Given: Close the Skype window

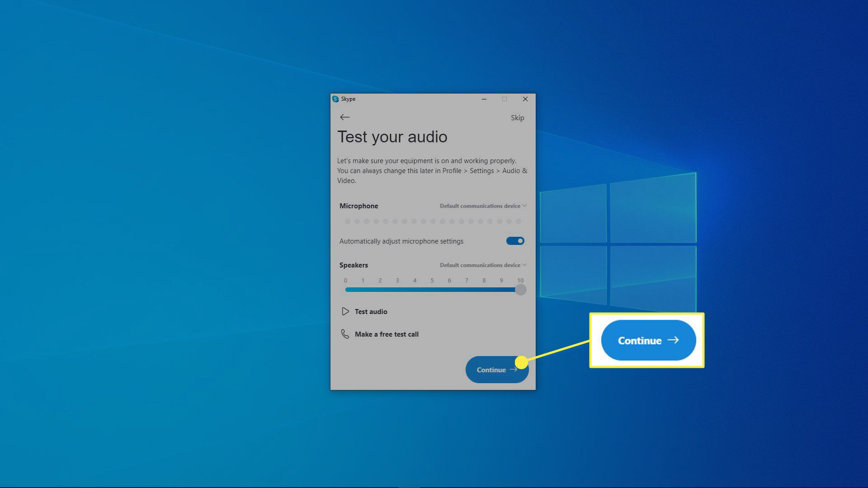Looking at the screenshot, I should click(x=525, y=99).
